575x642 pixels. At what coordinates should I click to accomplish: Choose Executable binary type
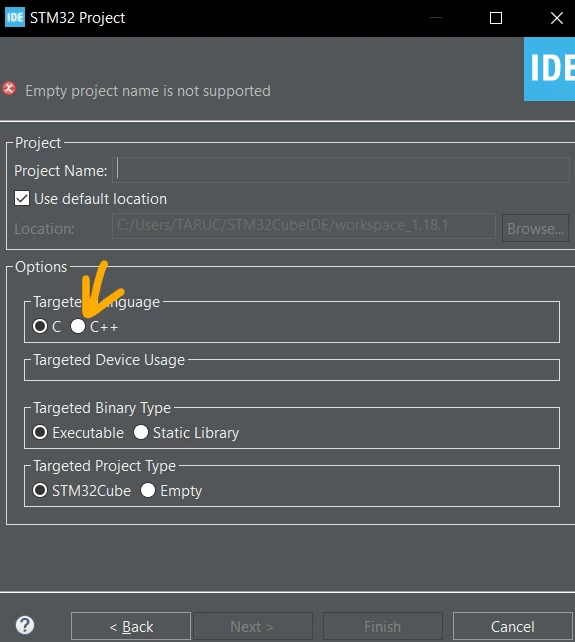[x=40, y=432]
